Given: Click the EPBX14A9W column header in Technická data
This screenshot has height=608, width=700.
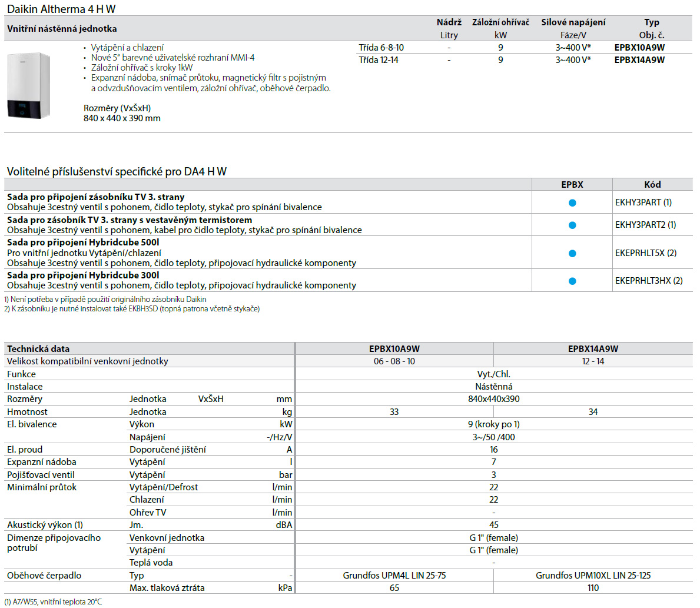Looking at the screenshot, I should (x=593, y=348).
